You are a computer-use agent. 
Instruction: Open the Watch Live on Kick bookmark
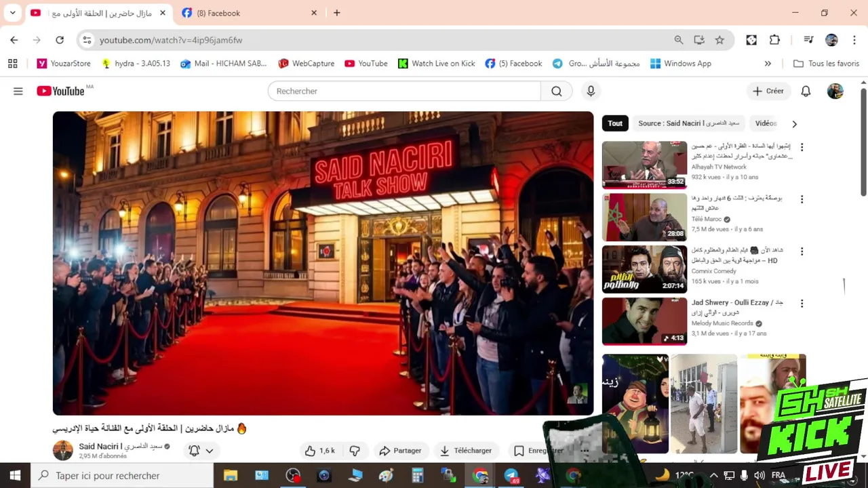click(436, 63)
